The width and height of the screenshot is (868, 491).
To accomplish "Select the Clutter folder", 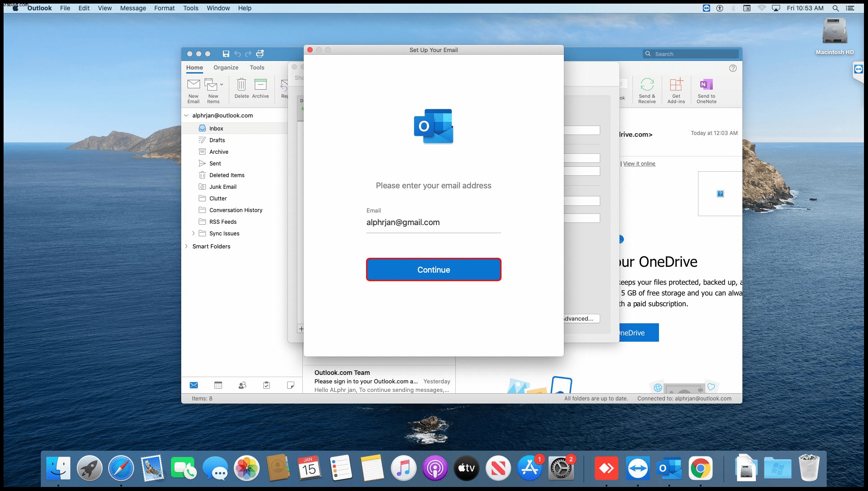I will pos(235,198).
